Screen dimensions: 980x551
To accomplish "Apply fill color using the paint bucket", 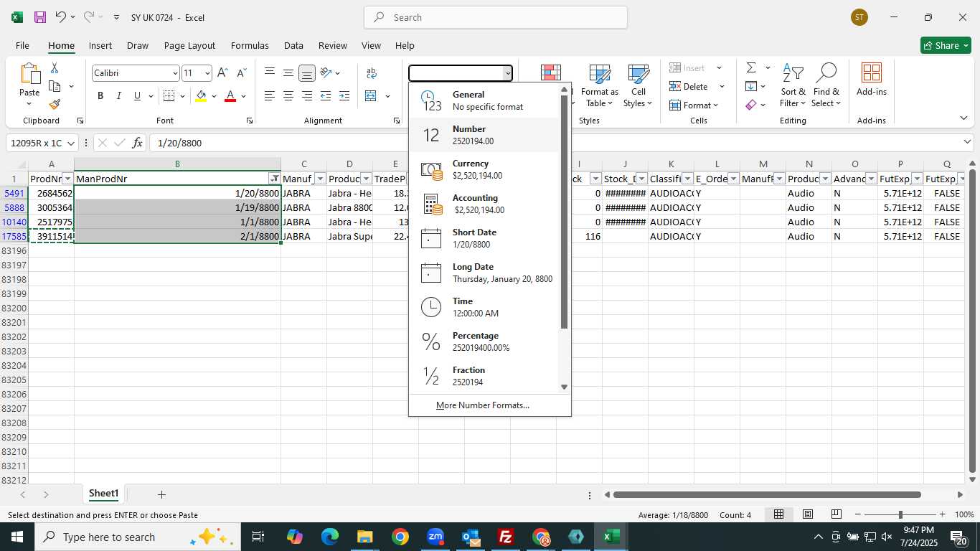I will point(201,96).
